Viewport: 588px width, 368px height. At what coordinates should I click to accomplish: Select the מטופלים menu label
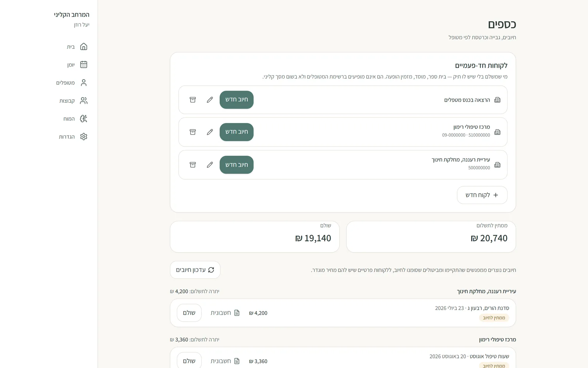[65, 83]
